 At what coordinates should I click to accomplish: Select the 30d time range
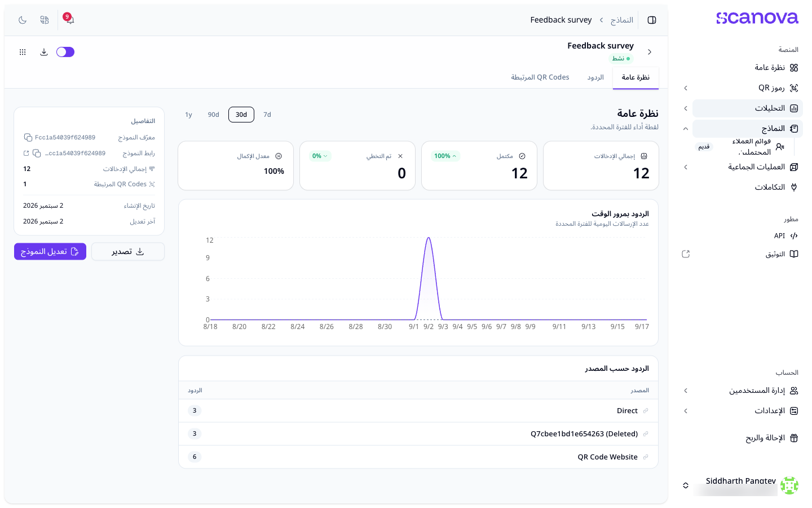coord(241,115)
